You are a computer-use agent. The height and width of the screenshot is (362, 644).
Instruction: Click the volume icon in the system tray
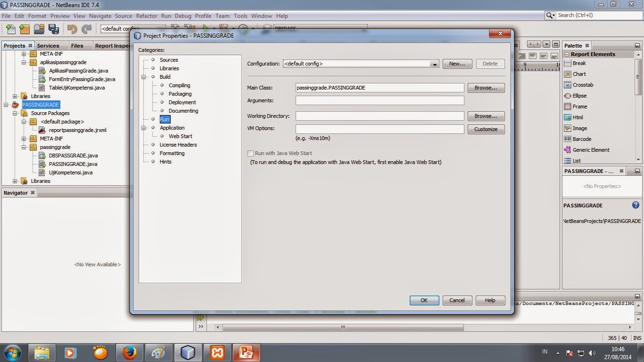pos(592,353)
